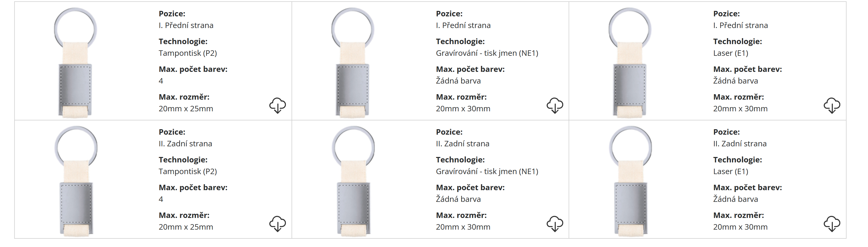Click 'Tampontisk (P2)' text in front side card
The width and height of the screenshot is (868, 247).
[188, 53]
